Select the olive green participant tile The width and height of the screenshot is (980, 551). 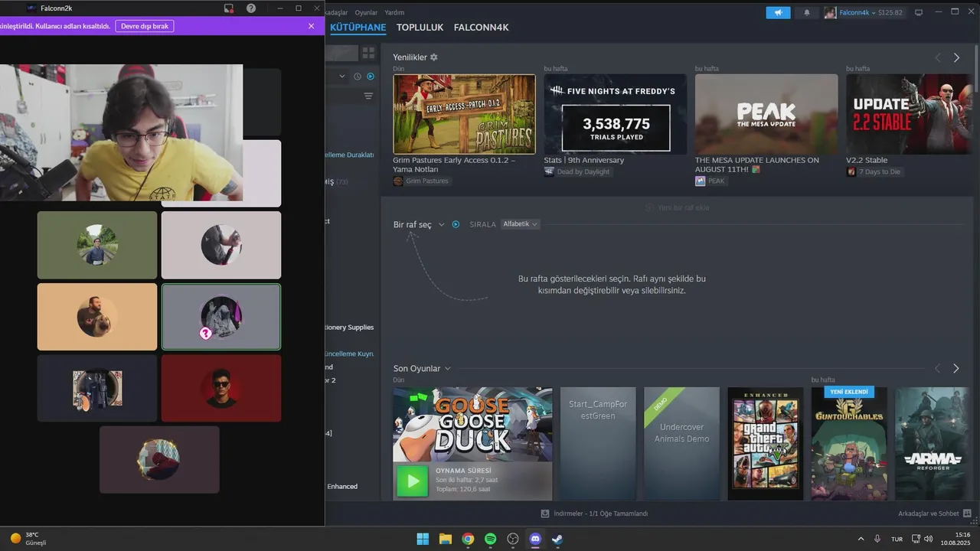click(97, 245)
